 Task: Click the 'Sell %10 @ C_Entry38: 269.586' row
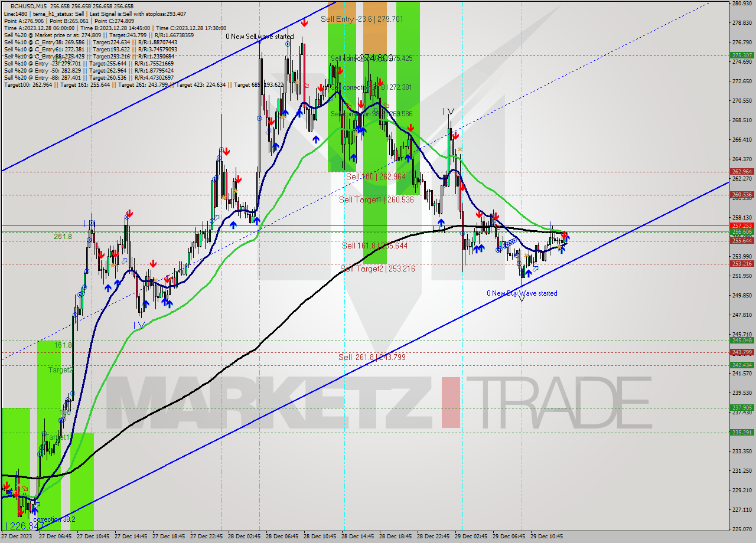[x=90, y=42]
